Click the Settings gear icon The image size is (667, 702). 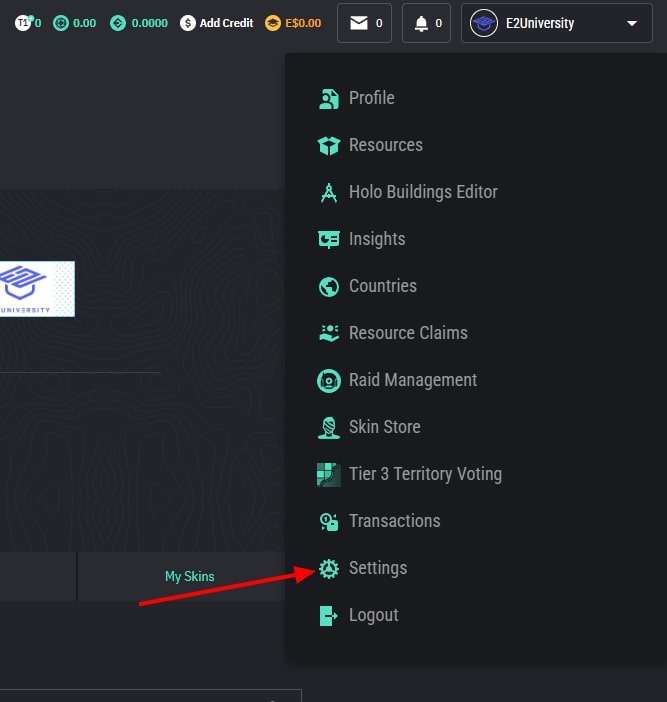tap(329, 568)
